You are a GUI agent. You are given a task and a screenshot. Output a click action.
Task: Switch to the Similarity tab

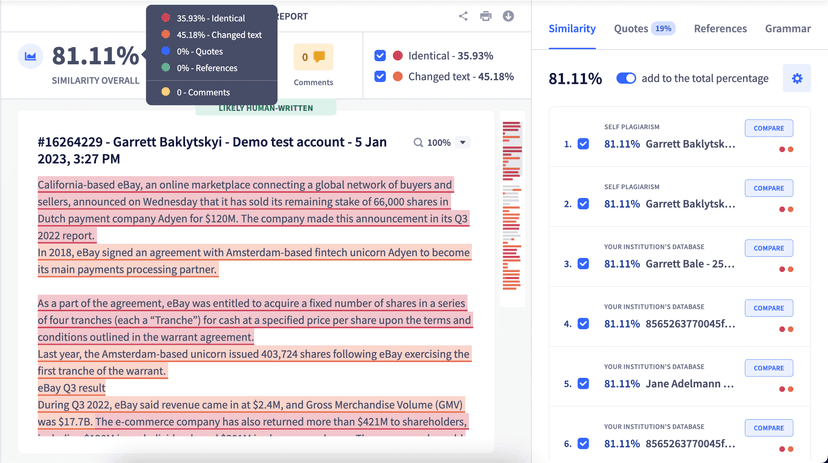point(572,29)
